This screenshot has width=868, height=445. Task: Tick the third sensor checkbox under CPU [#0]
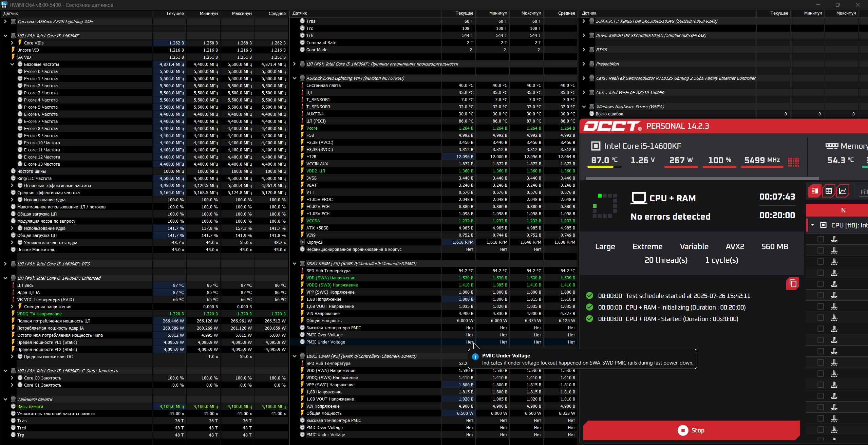820,262
